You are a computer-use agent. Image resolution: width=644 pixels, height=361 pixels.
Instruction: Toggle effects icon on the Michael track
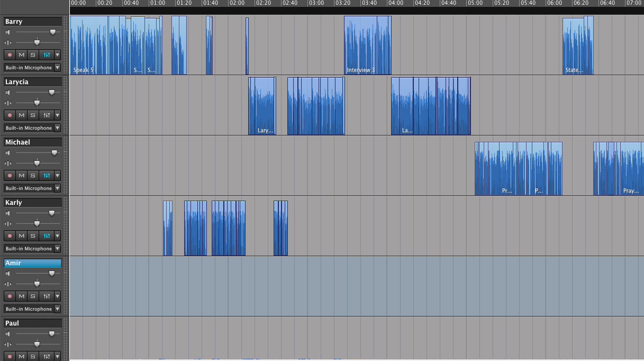pos(47,175)
